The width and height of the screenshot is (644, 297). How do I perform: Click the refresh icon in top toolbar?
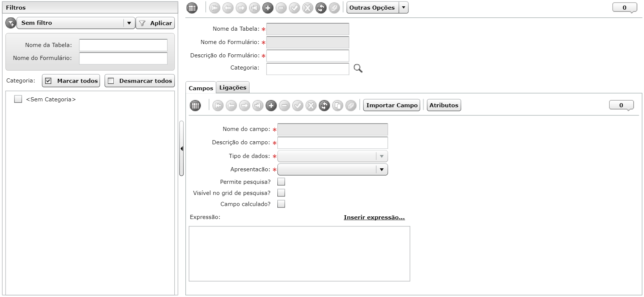pos(321,8)
